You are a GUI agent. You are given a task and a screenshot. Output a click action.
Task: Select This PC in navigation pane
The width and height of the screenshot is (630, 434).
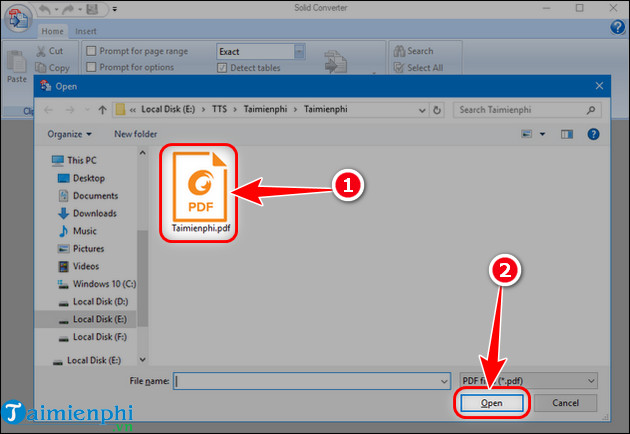click(x=74, y=160)
